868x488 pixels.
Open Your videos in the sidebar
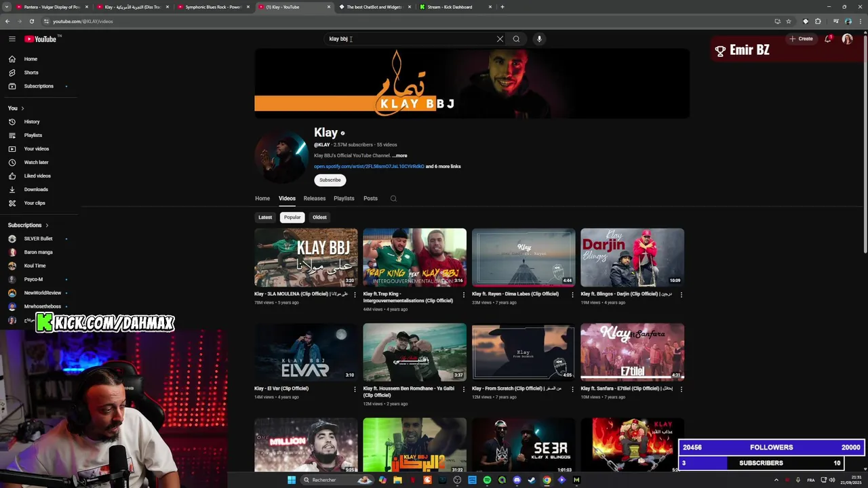(39, 148)
